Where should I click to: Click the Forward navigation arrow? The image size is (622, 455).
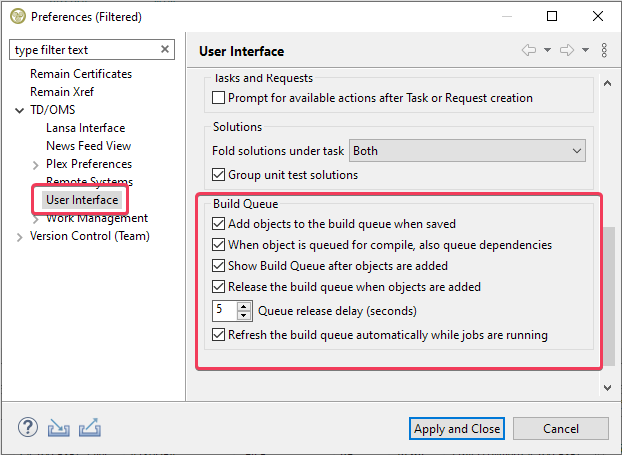(x=567, y=51)
